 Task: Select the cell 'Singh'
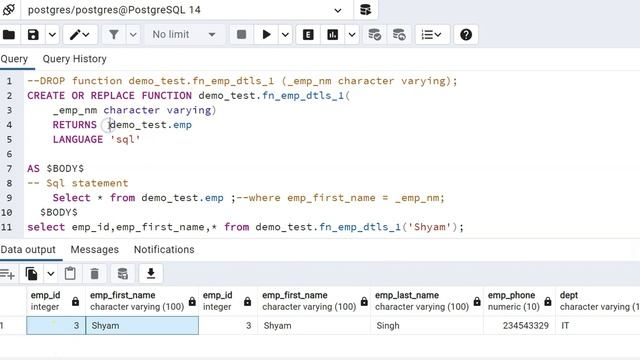[427, 326]
